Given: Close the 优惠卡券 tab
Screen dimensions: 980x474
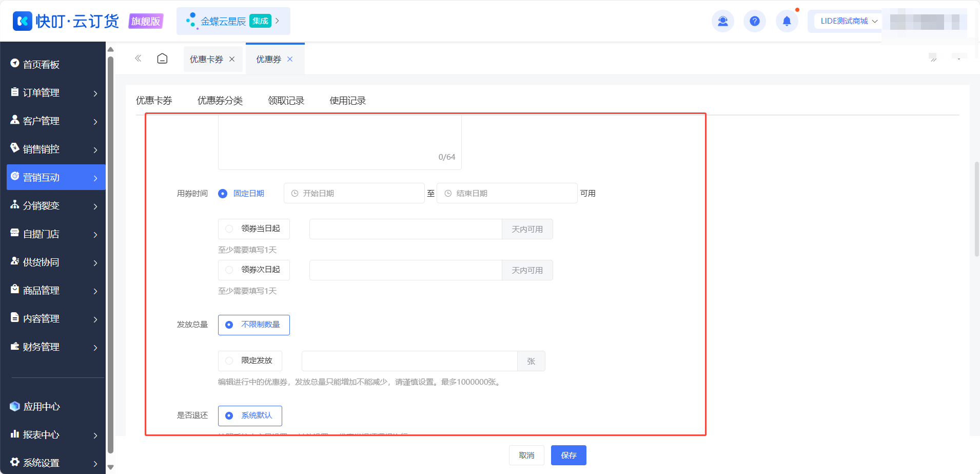Looking at the screenshot, I should click(232, 59).
